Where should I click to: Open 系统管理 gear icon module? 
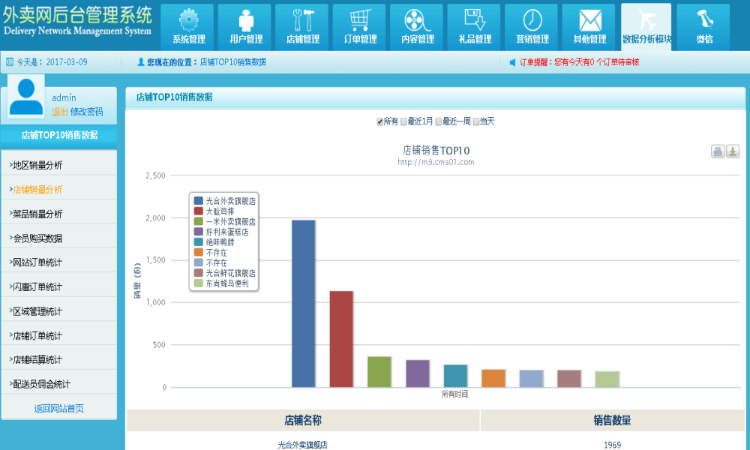(187, 27)
